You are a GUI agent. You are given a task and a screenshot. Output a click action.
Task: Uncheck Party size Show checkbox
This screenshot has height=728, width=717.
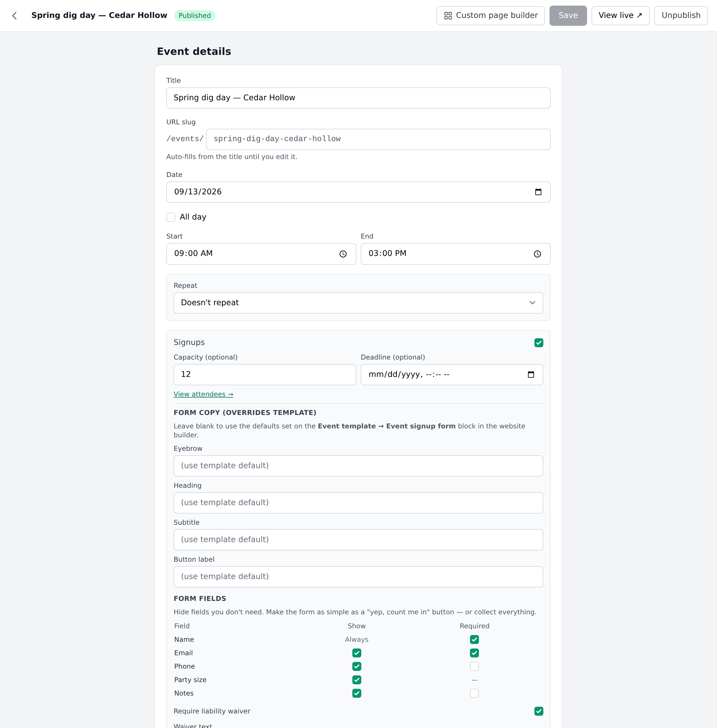click(357, 680)
